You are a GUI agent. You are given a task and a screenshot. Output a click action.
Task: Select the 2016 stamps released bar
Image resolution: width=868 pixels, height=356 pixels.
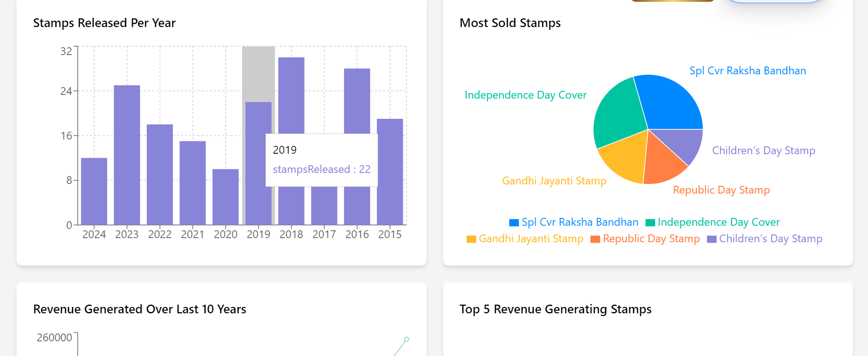(x=357, y=101)
